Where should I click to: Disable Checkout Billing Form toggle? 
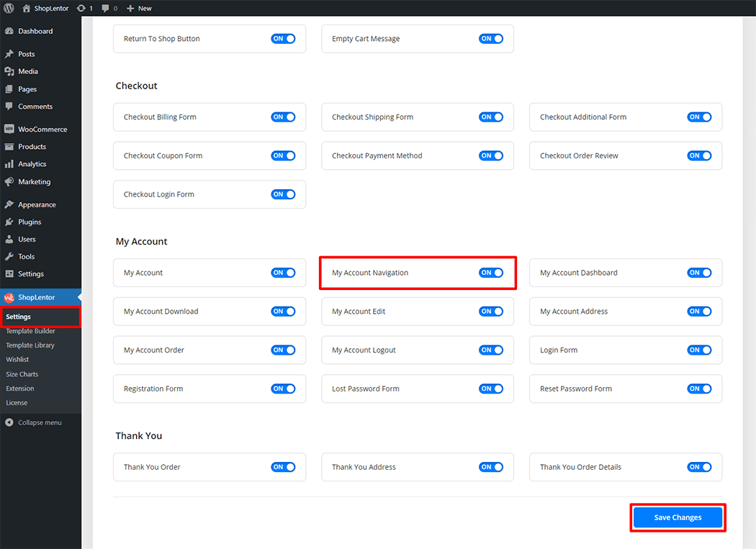283,117
